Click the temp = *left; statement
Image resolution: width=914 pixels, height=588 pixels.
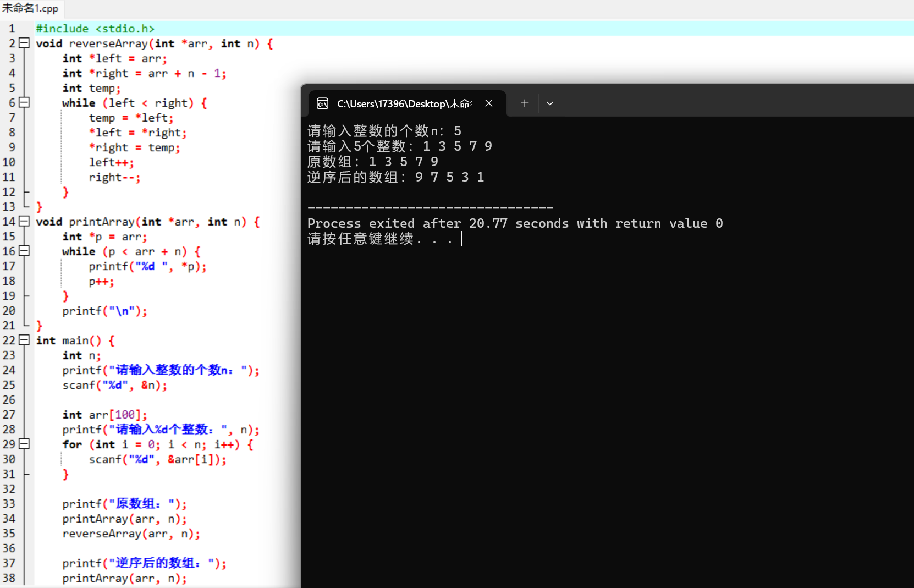[131, 118]
